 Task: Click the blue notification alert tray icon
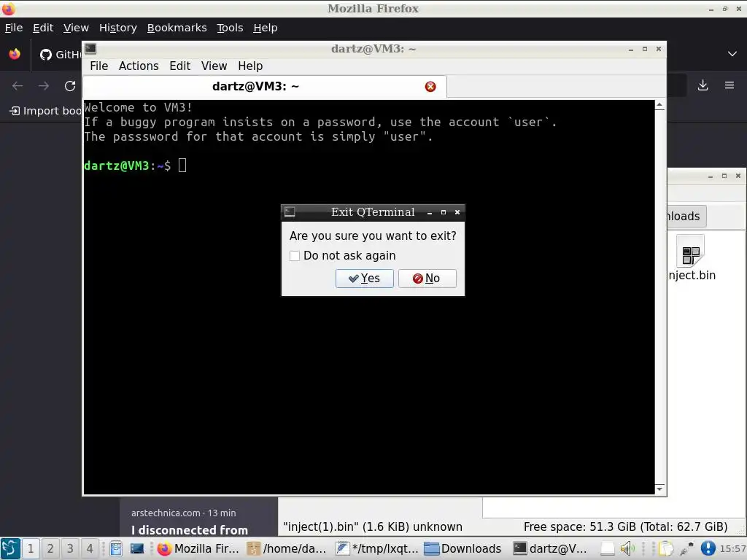pyautogui.click(x=708, y=548)
